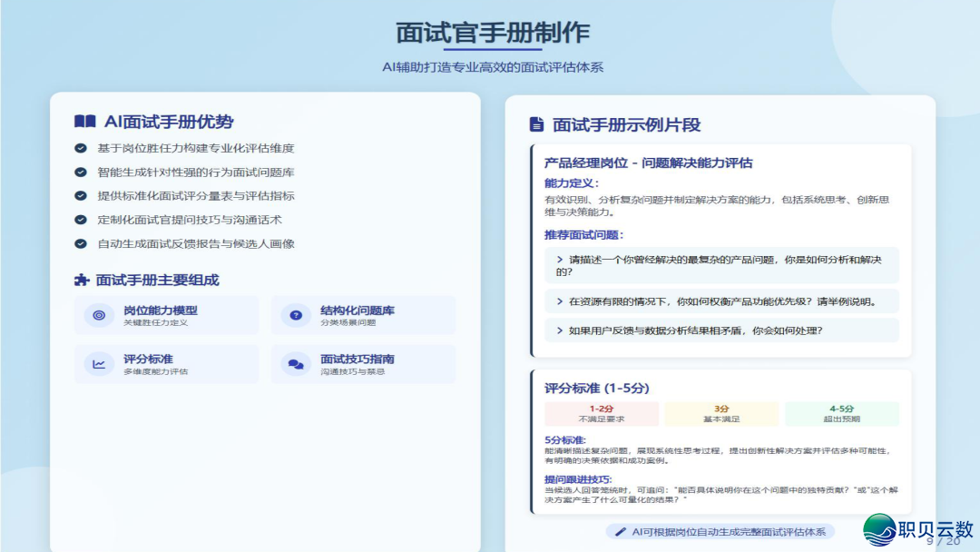Click the chat bubbles icon in 面试技巧指南 card

296,364
